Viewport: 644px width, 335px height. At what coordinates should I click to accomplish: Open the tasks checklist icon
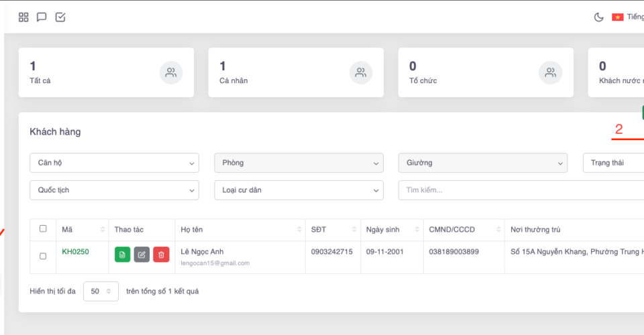[x=60, y=17]
